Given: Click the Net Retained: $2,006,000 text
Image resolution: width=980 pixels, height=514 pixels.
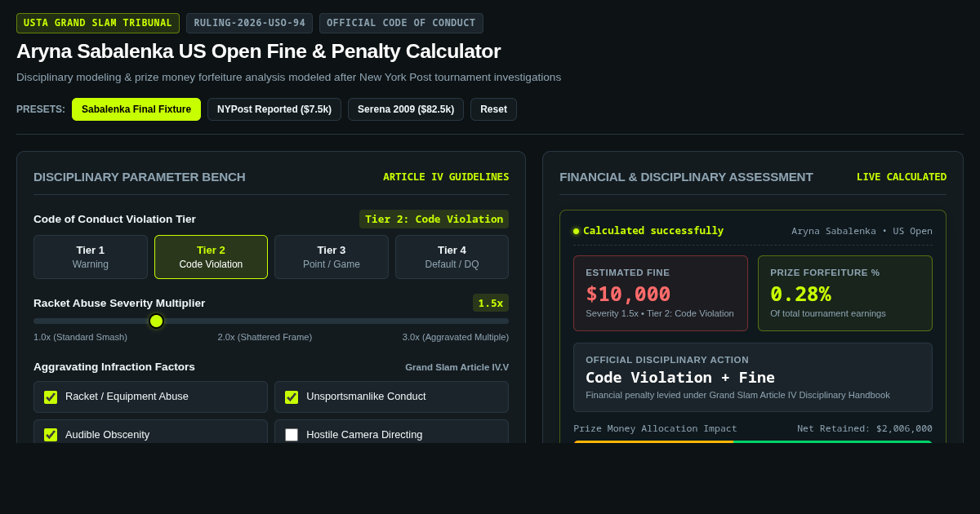Looking at the screenshot, I should pyautogui.click(x=865, y=428).
